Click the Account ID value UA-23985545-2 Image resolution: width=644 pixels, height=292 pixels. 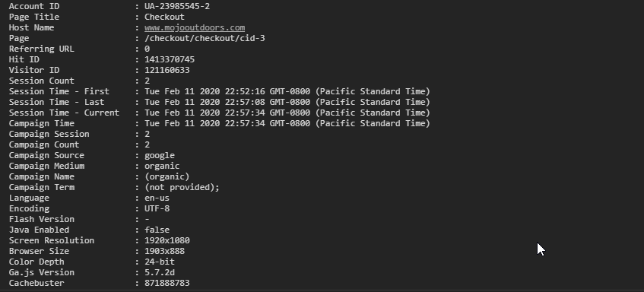(x=177, y=6)
